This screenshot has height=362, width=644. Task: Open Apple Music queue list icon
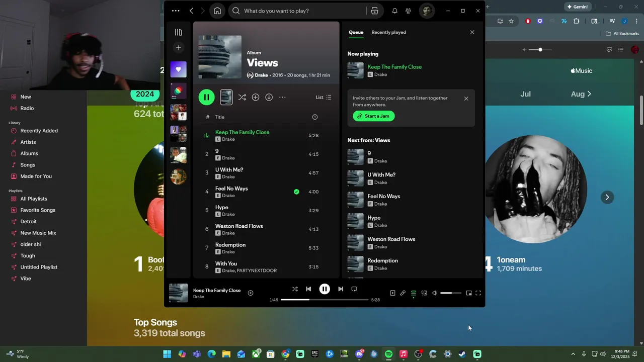(x=621, y=50)
